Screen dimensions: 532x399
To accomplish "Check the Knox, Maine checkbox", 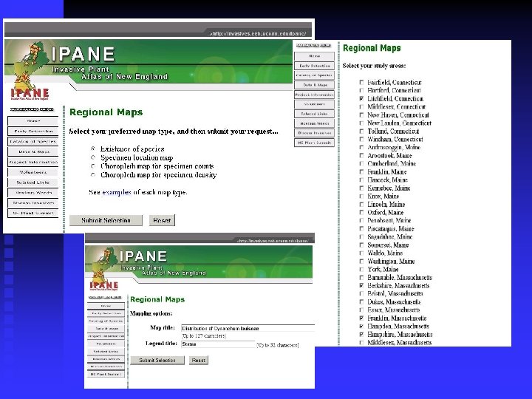I will point(361,196).
